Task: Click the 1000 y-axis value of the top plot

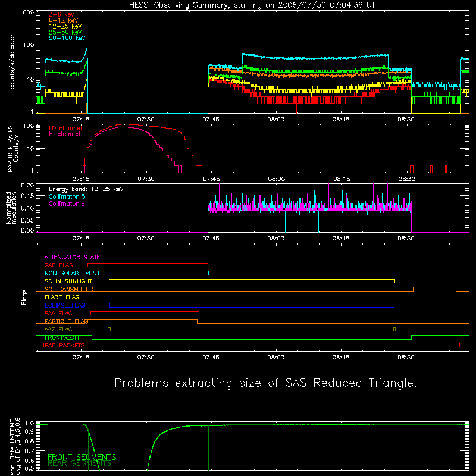Action: 27,12
